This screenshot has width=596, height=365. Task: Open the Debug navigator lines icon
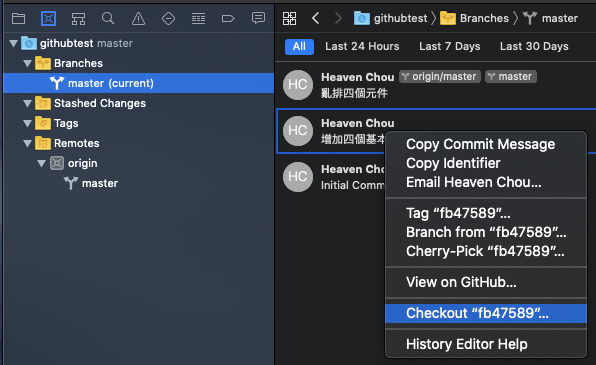click(198, 18)
